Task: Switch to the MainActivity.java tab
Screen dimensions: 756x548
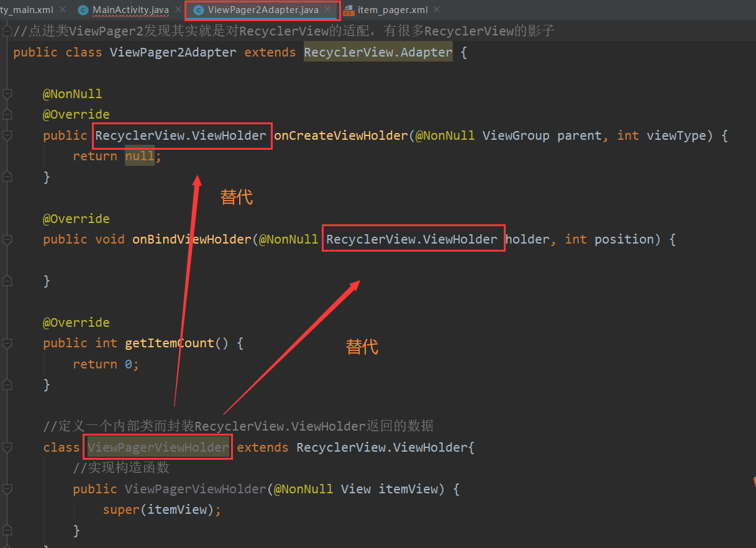Action: (130, 10)
